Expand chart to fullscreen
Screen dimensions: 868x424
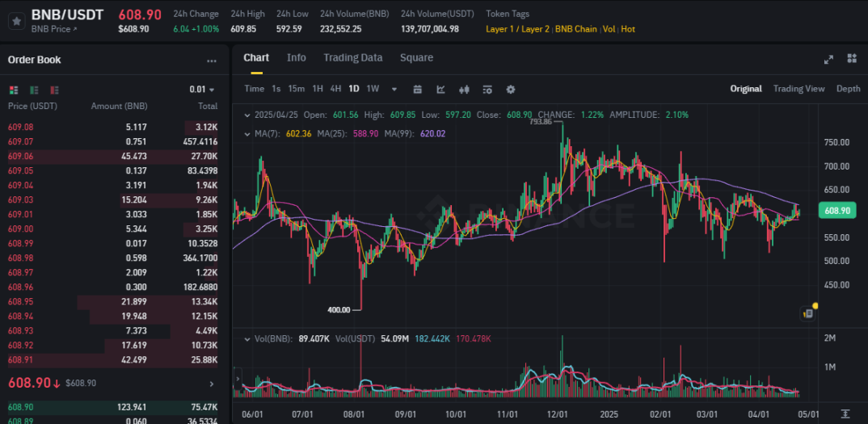point(828,59)
